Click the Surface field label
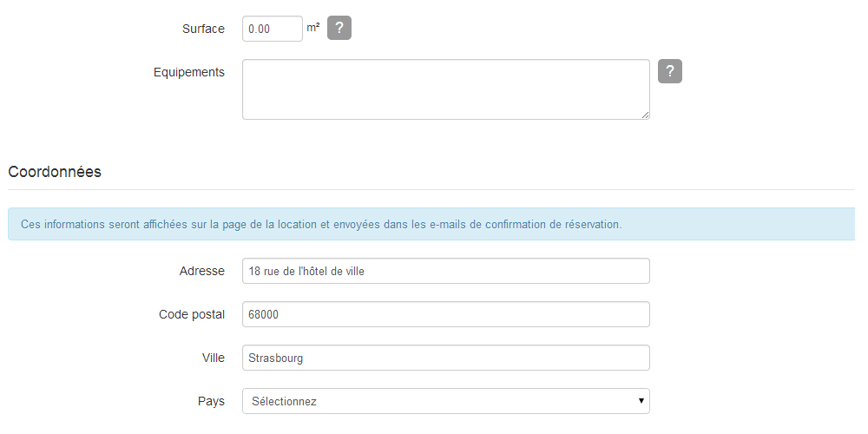Screen dimensions: 868x434 [203, 29]
